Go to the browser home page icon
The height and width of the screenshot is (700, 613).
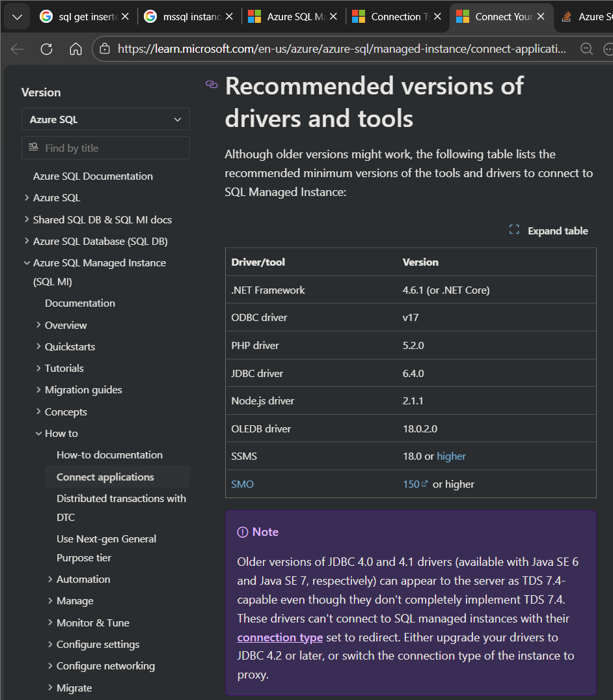pyautogui.click(x=75, y=49)
